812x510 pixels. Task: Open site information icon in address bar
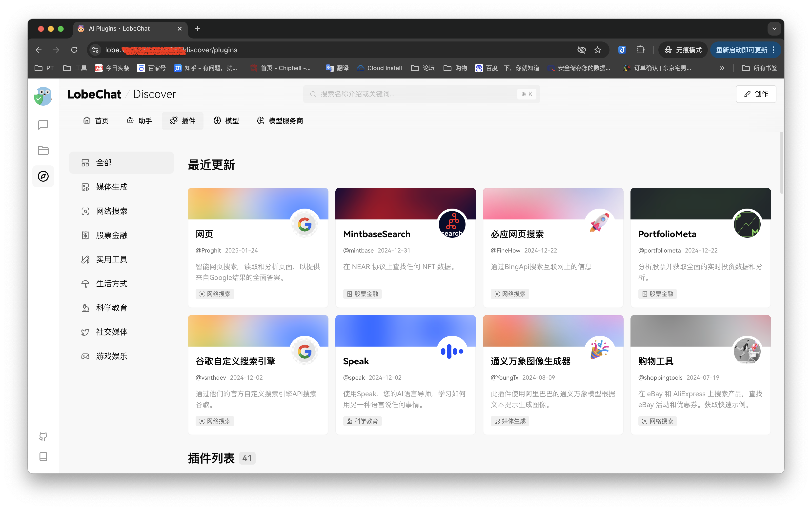point(95,50)
